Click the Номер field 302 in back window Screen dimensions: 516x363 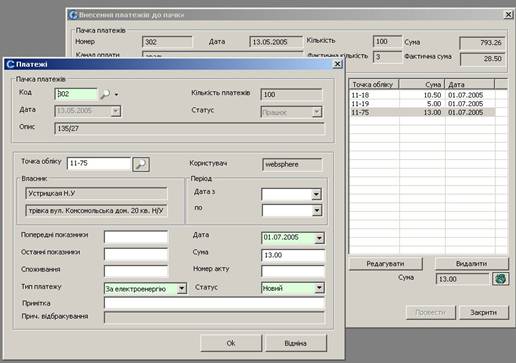click(167, 42)
